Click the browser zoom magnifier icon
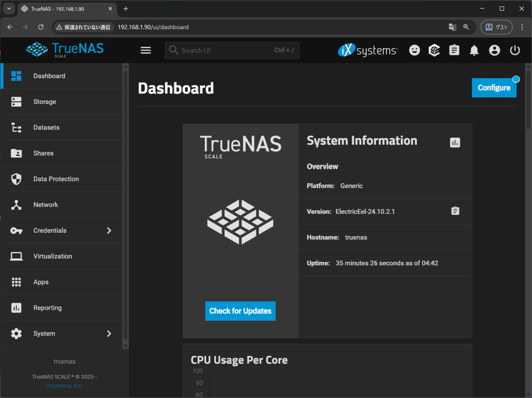Viewport: 532px width, 398px height. click(466, 27)
